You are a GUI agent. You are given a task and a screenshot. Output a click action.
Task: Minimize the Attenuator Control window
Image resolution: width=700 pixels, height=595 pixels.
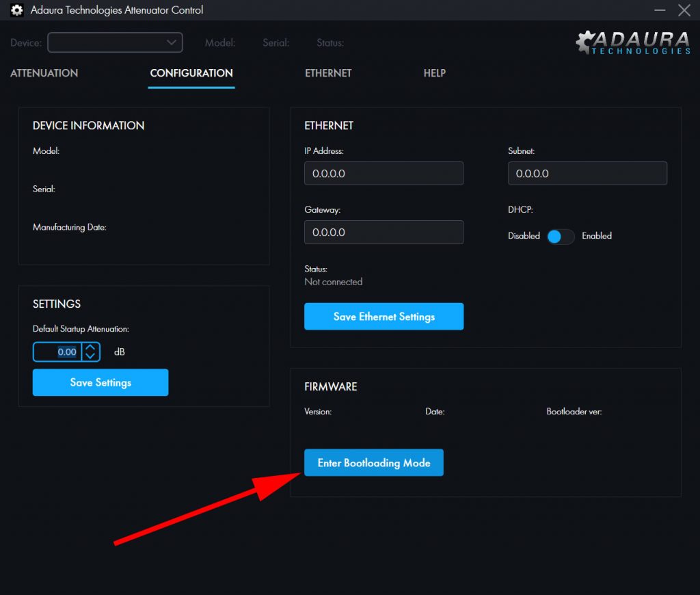pos(660,10)
